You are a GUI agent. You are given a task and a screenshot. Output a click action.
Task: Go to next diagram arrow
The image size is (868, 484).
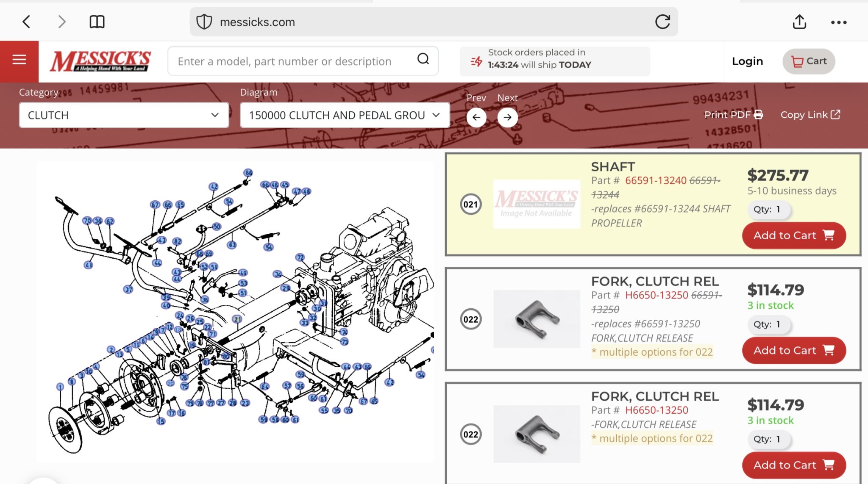tap(507, 117)
